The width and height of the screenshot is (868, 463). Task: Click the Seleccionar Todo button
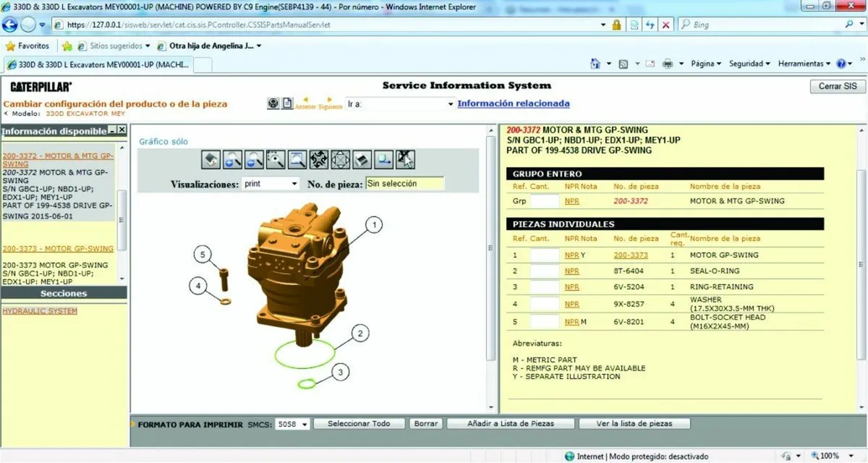pyautogui.click(x=359, y=424)
